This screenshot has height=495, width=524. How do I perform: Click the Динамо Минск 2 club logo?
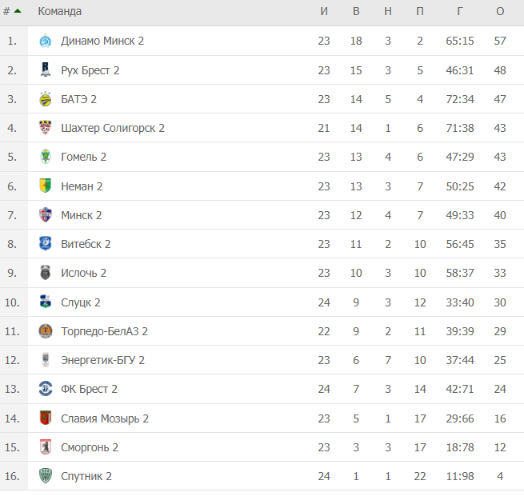[x=45, y=41]
